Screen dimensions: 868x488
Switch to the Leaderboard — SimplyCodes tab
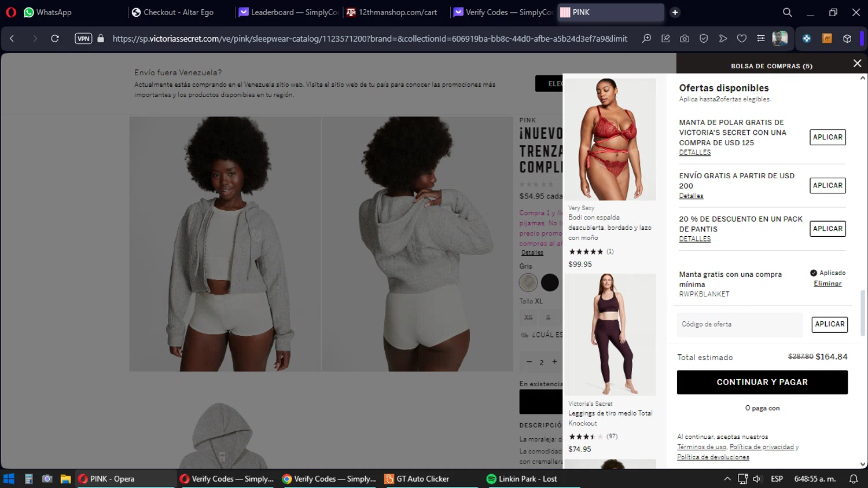(289, 12)
